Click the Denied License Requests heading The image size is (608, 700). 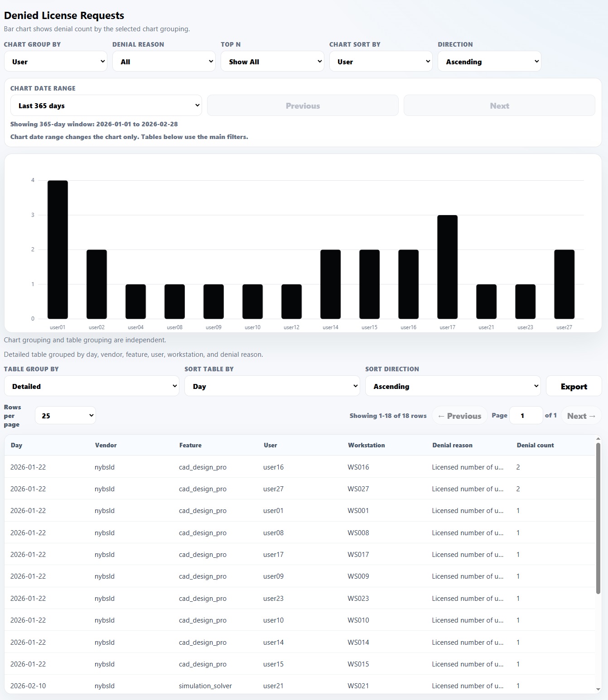[64, 15]
